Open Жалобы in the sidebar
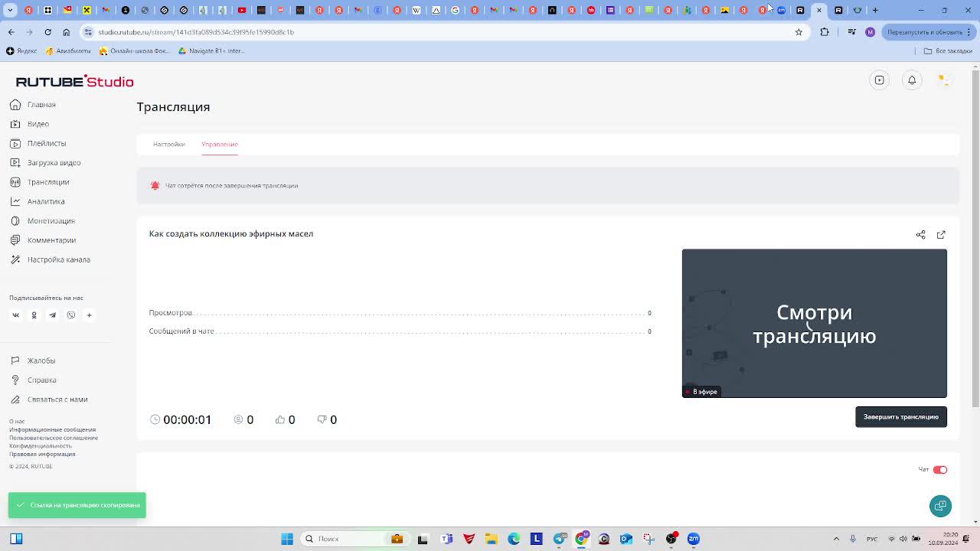Screen dimensions: 980x551 pos(33,360)
